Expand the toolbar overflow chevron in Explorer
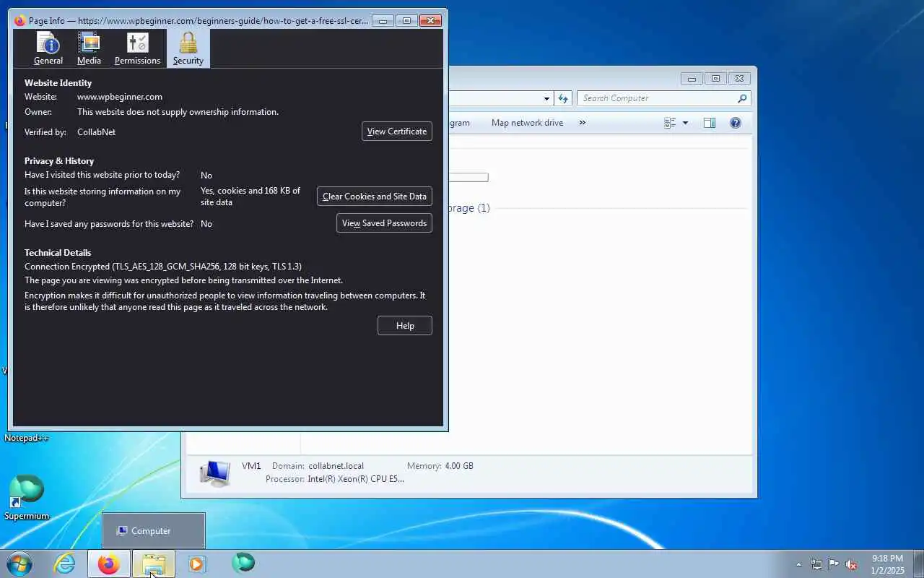 coord(582,123)
